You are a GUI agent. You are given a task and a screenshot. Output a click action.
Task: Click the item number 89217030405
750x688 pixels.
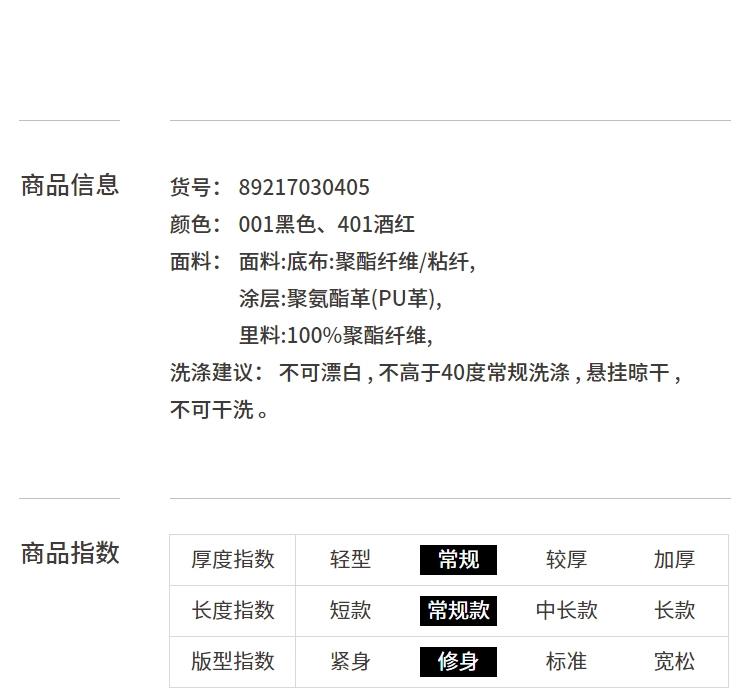pos(304,188)
